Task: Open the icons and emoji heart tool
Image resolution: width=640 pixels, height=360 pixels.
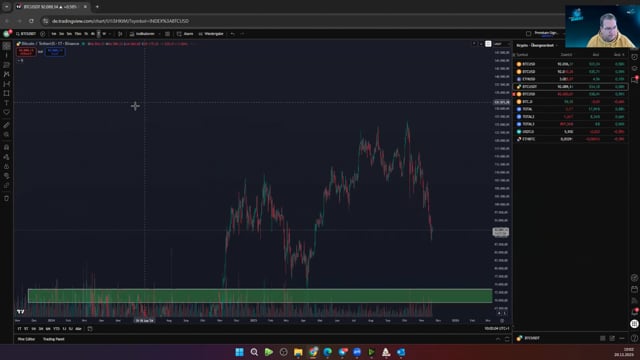Action: point(7,112)
